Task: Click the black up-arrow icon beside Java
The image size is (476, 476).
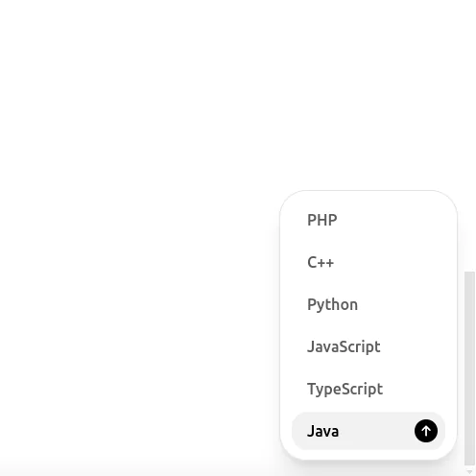Action: [426, 431]
